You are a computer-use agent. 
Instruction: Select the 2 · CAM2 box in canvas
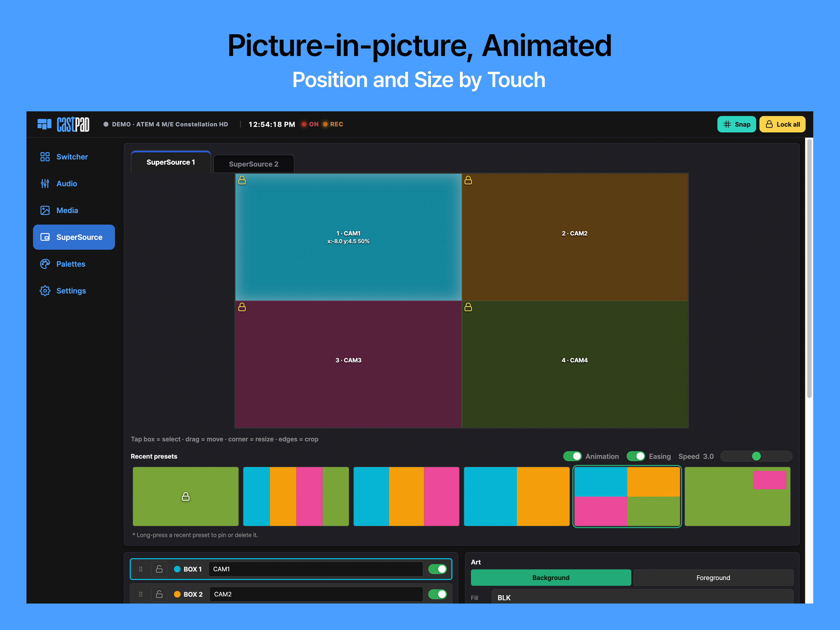pos(575,237)
